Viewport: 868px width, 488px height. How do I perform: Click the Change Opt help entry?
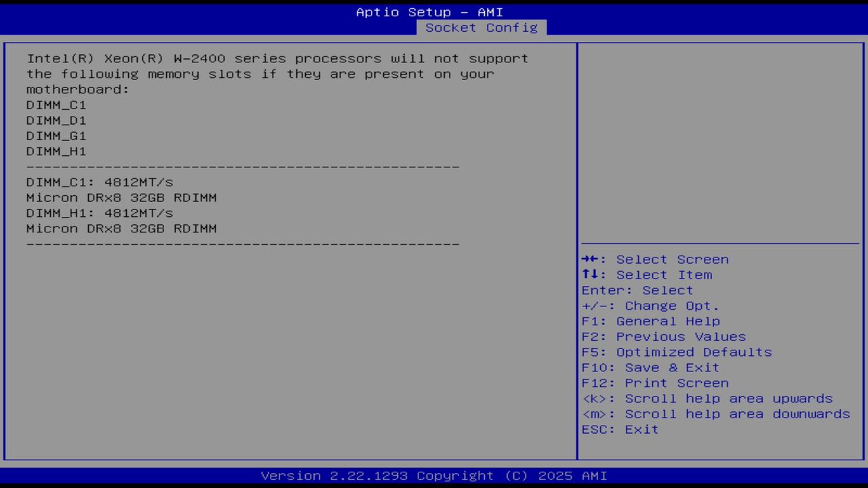650,306
